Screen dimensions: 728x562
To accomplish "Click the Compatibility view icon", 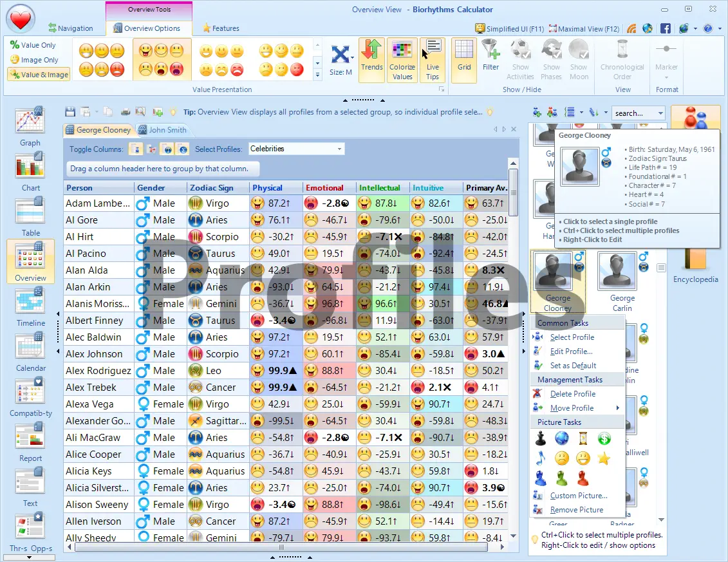I will 30,393.
